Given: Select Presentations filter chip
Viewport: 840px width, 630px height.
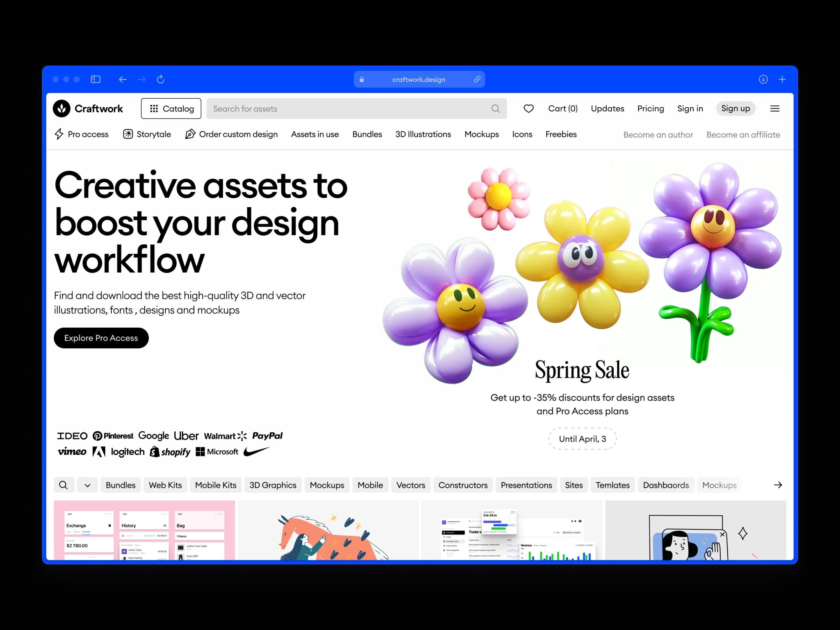Looking at the screenshot, I should [x=526, y=485].
